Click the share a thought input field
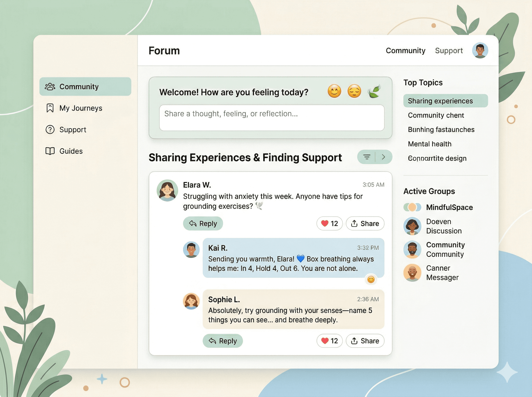This screenshot has height=397, width=532. click(x=272, y=118)
